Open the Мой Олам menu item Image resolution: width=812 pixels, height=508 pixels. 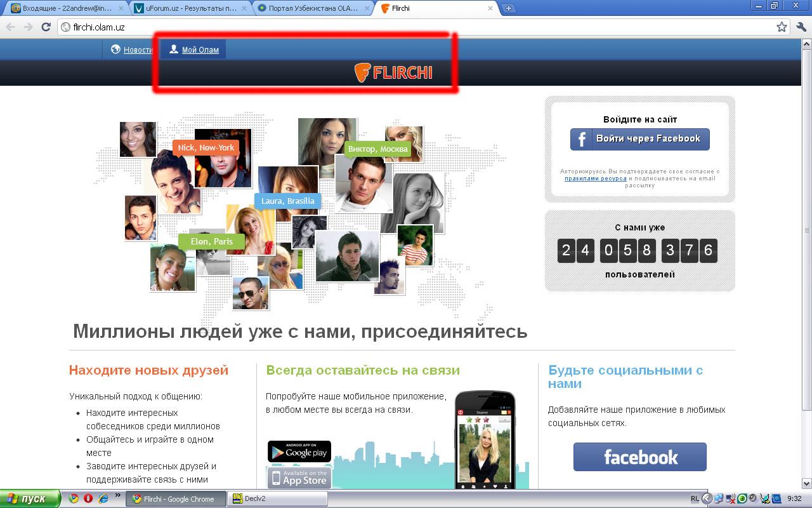pyautogui.click(x=193, y=50)
